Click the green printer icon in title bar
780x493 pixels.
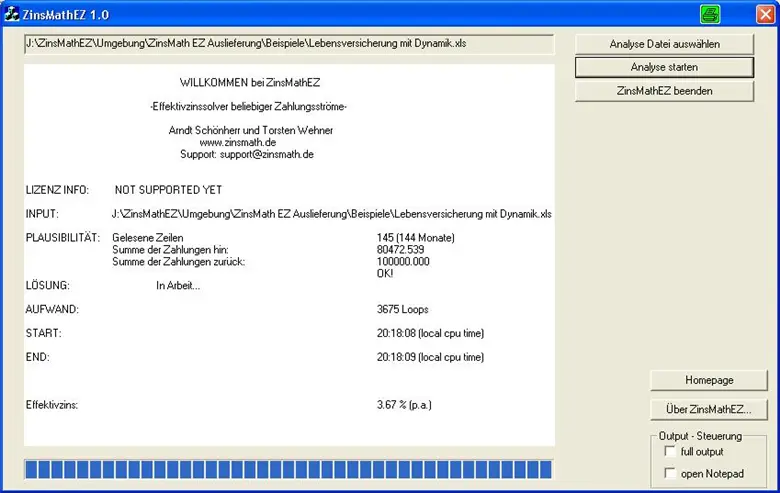[710, 14]
